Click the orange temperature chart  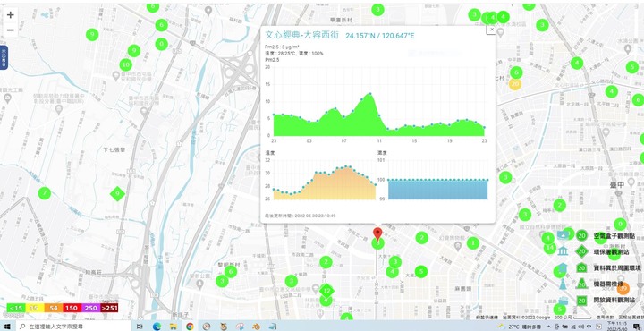pos(325,183)
